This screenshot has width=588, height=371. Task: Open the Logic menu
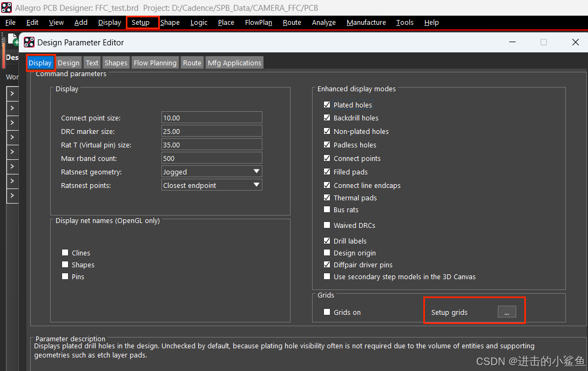(199, 23)
